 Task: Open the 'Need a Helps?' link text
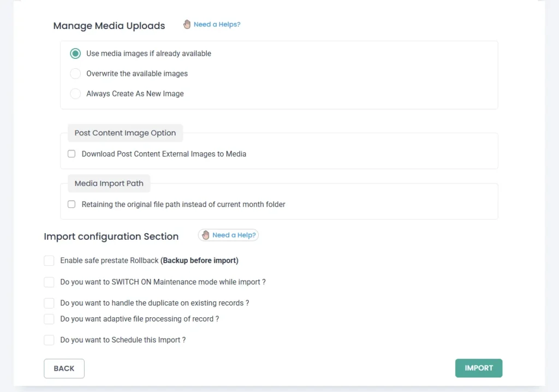[x=217, y=25]
